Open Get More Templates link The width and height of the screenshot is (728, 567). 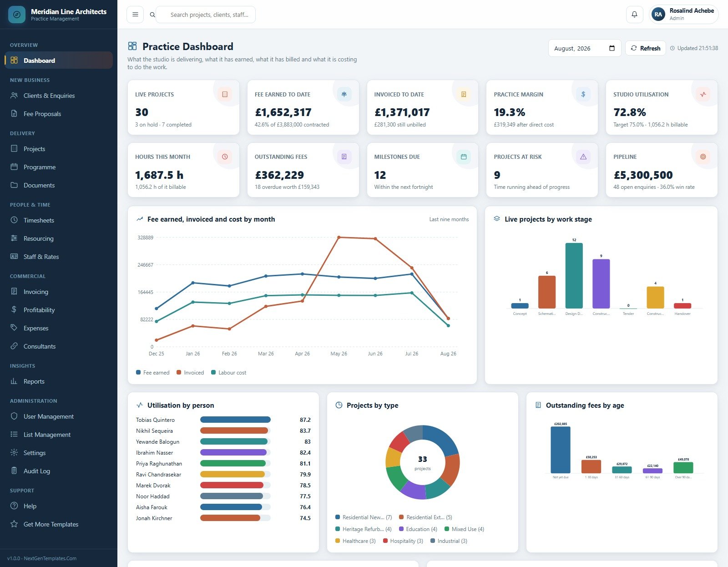(59, 524)
